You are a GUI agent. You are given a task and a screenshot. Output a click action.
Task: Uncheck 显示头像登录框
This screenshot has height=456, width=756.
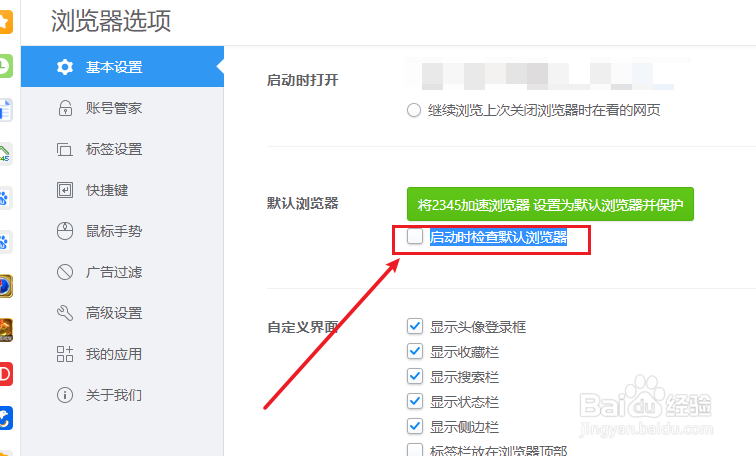415,326
